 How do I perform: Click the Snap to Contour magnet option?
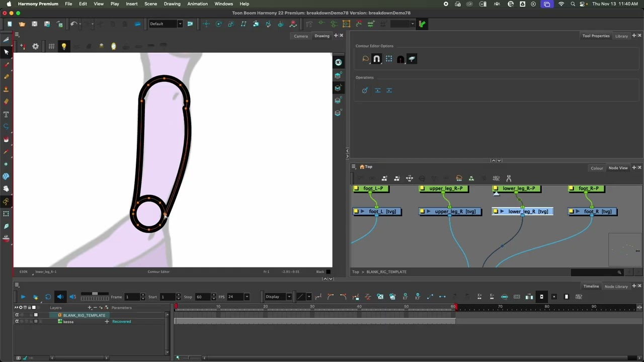tap(376, 59)
